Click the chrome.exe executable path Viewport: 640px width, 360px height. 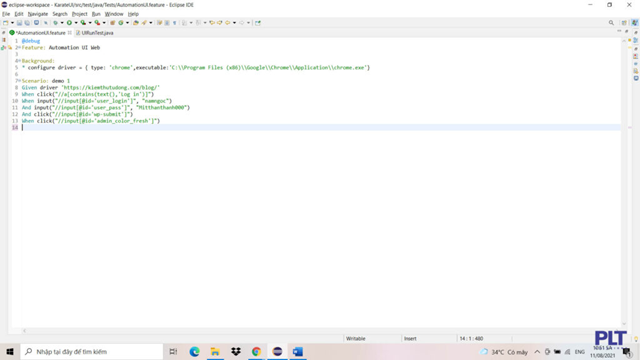[x=269, y=68]
